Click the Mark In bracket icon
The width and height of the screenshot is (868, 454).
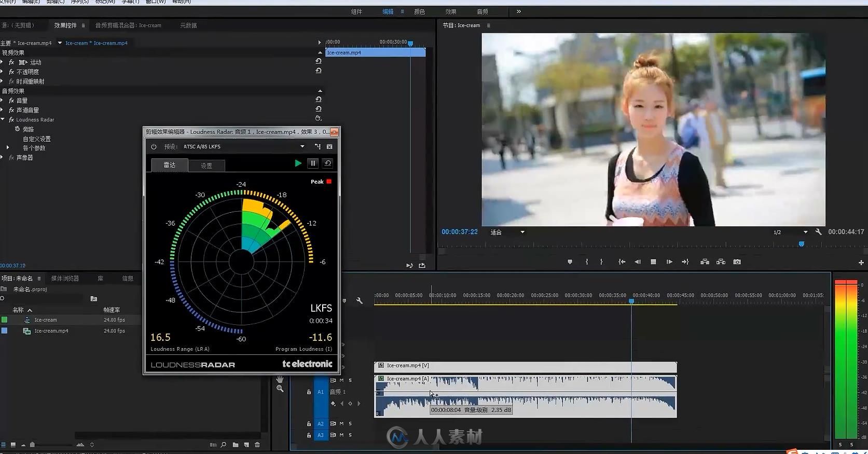[587, 262]
